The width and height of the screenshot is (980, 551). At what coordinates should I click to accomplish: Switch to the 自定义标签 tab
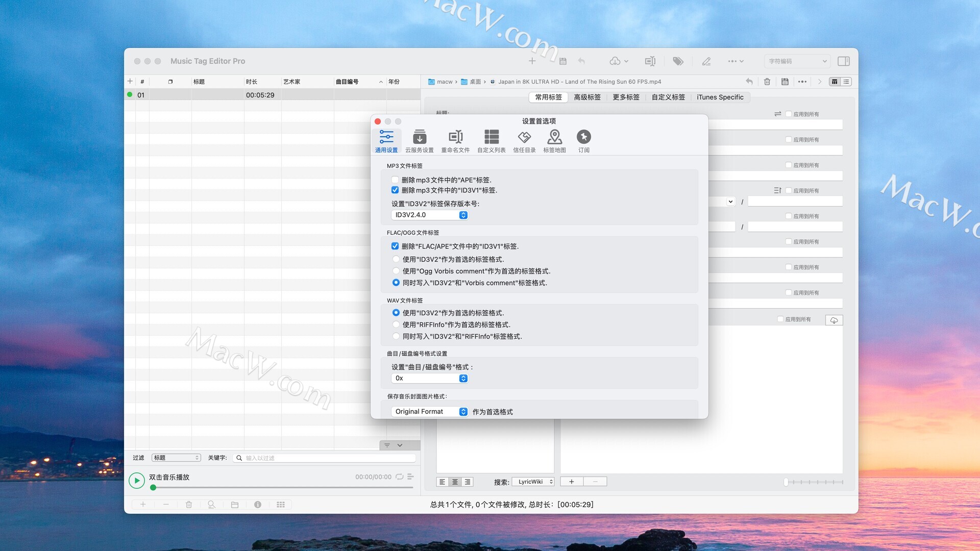[x=668, y=97]
